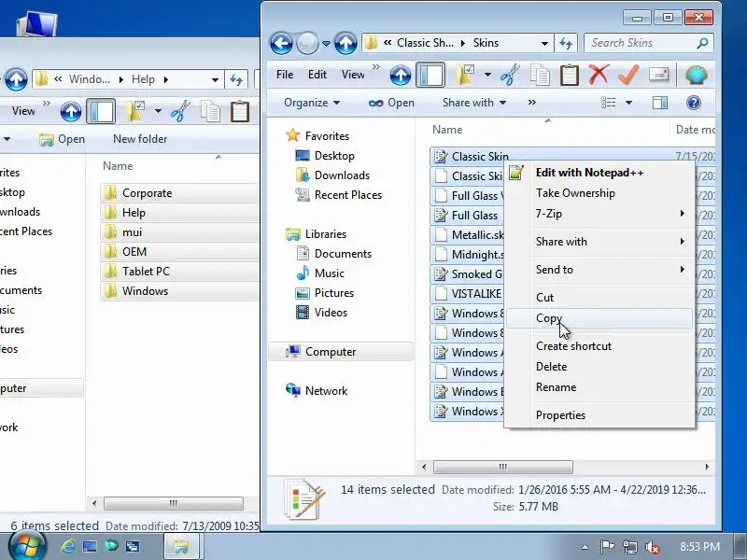Click change view icon in Skins window
Viewport: 747px width, 560px height.
coord(609,103)
